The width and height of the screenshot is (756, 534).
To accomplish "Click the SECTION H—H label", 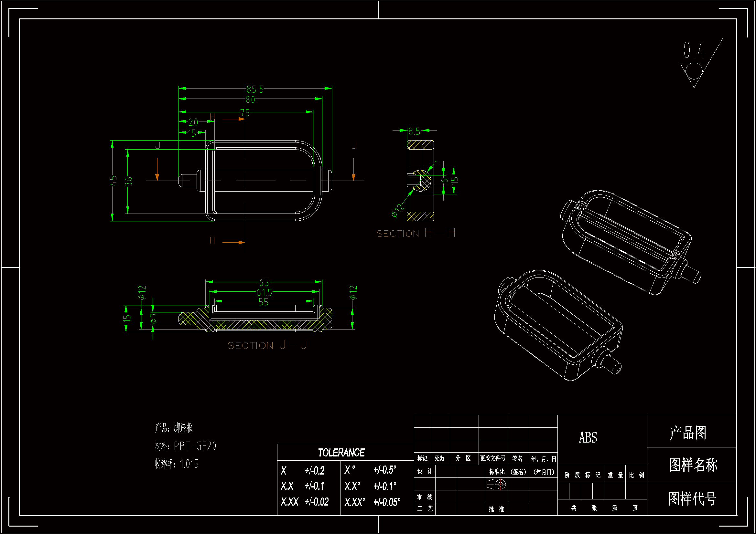I will (x=416, y=233).
